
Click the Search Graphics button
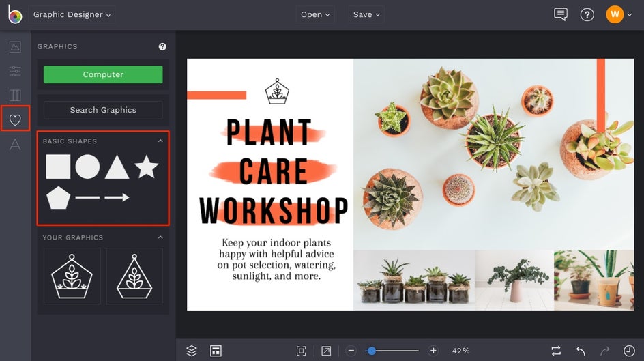point(103,110)
